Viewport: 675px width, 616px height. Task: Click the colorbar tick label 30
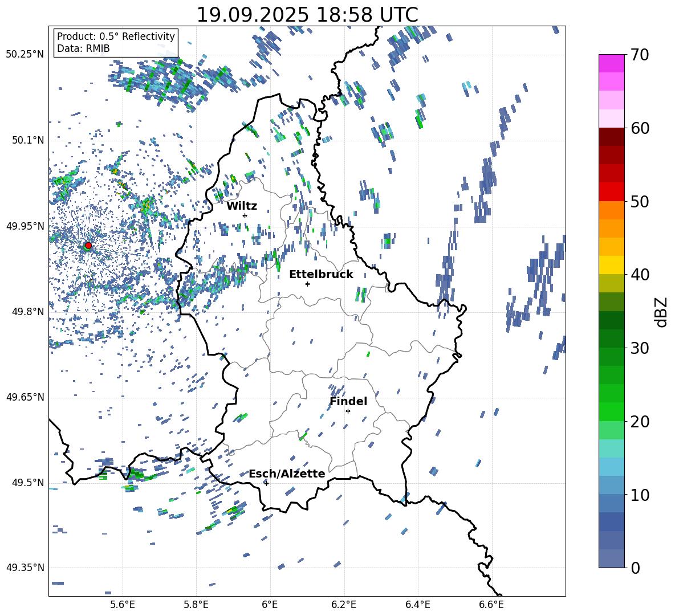pyautogui.click(x=640, y=348)
